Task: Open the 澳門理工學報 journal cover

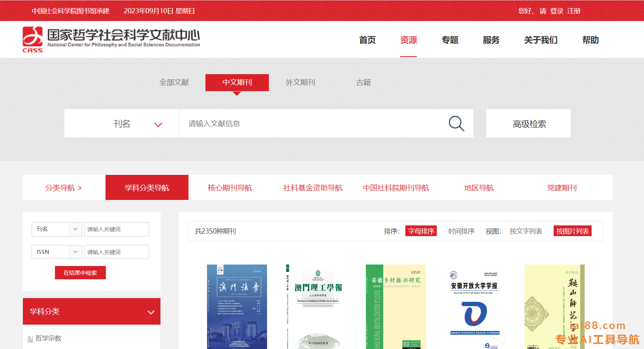Action: click(x=316, y=307)
